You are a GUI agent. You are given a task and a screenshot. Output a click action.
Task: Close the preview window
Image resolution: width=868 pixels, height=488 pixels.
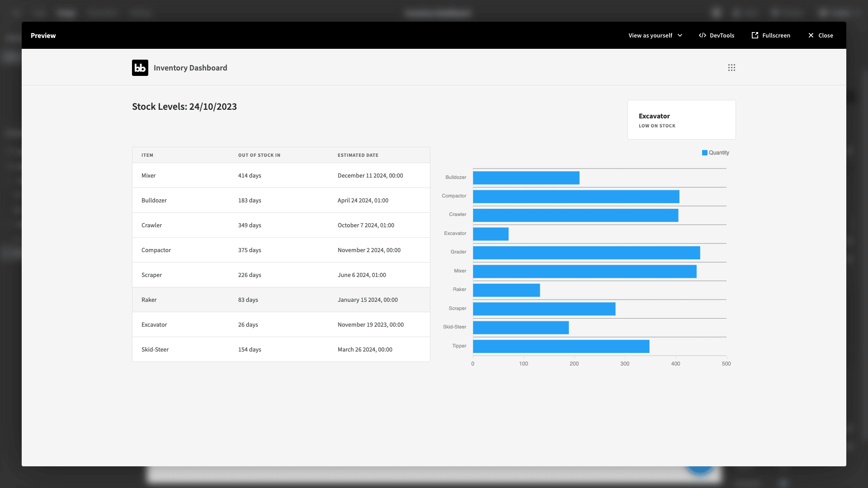pyautogui.click(x=821, y=35)
